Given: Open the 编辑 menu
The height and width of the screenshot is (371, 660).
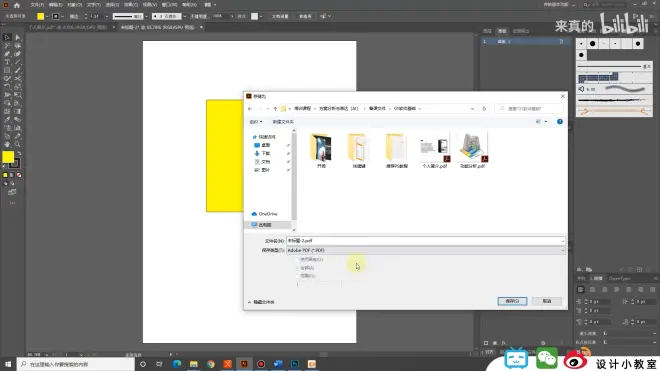Looking at the screenshot, I should tap(56, 5).
